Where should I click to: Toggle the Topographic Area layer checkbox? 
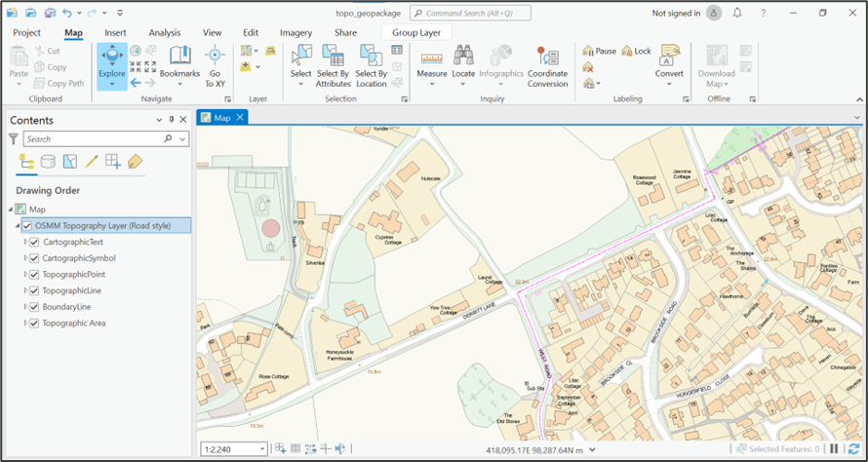(x=35, y=324)
